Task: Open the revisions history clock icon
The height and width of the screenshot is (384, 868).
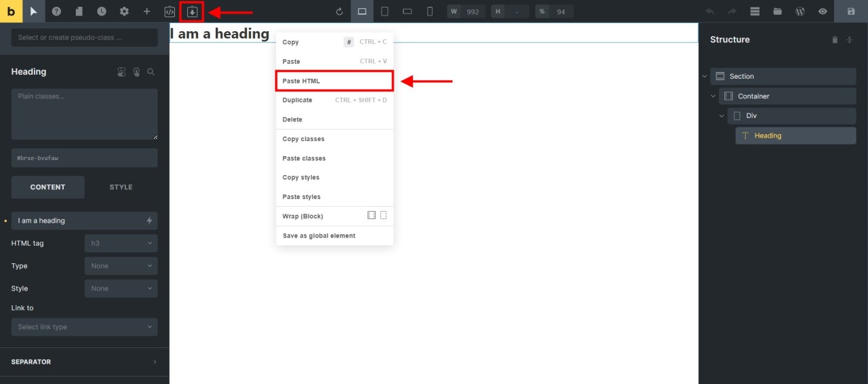Action: point(101,12)
